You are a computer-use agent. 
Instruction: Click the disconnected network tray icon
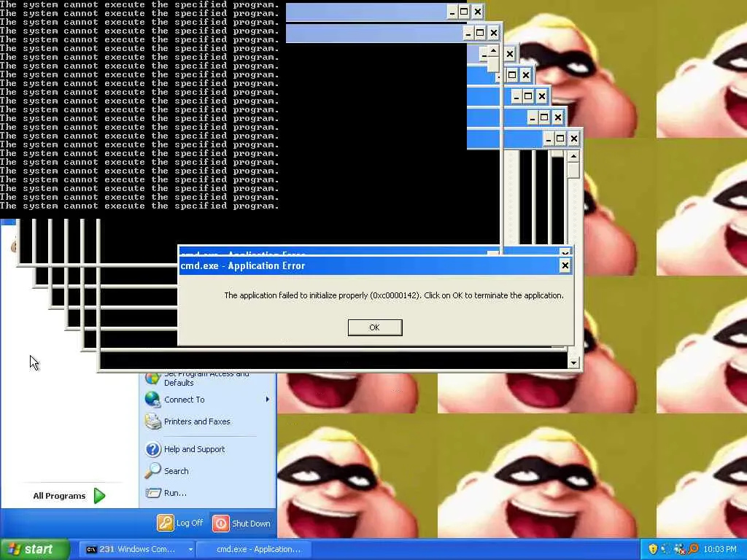coord(679,549)
